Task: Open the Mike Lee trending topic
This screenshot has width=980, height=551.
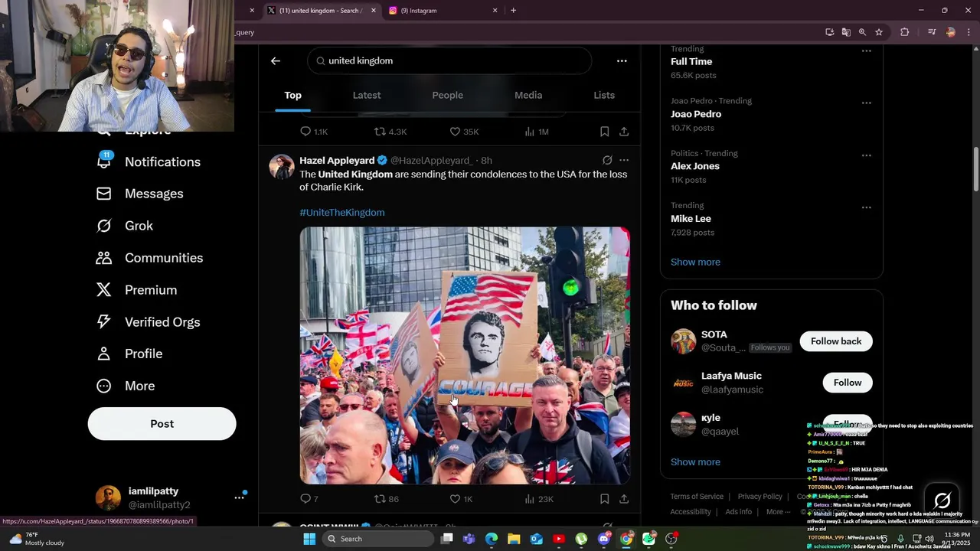Action: point(691,219)
